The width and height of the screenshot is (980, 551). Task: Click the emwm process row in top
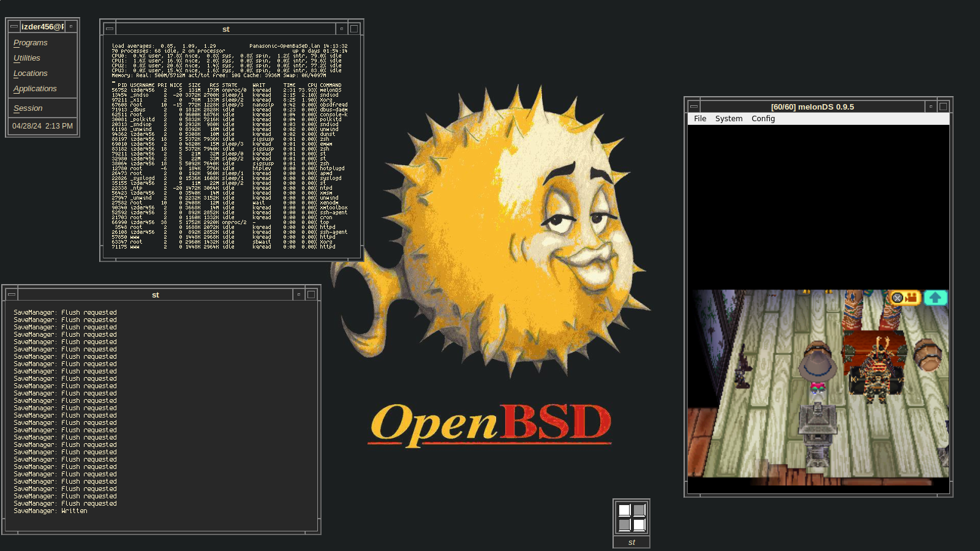pyautogui.click(x=222, y=144)
